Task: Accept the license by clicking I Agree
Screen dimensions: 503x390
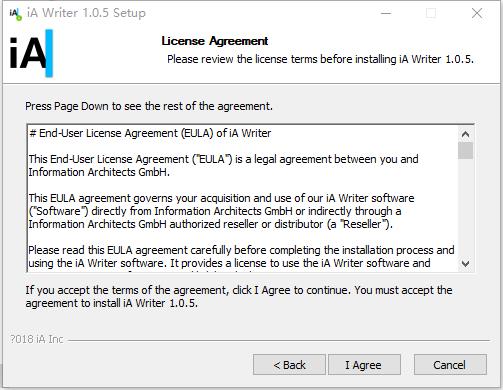Action: click(364, 365)
